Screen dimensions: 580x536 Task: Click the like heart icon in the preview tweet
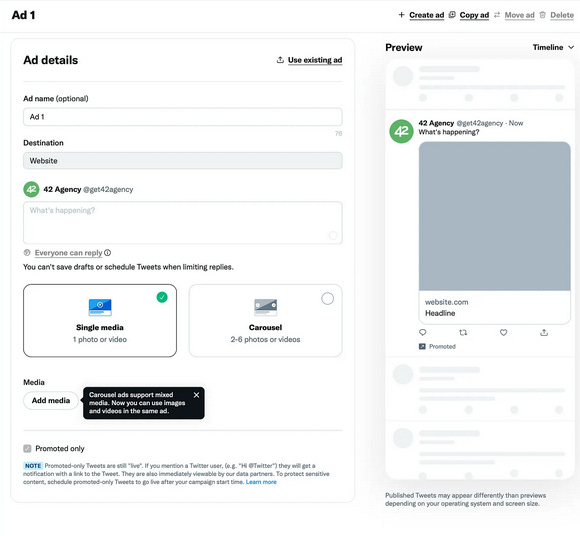tap(503, 333)
